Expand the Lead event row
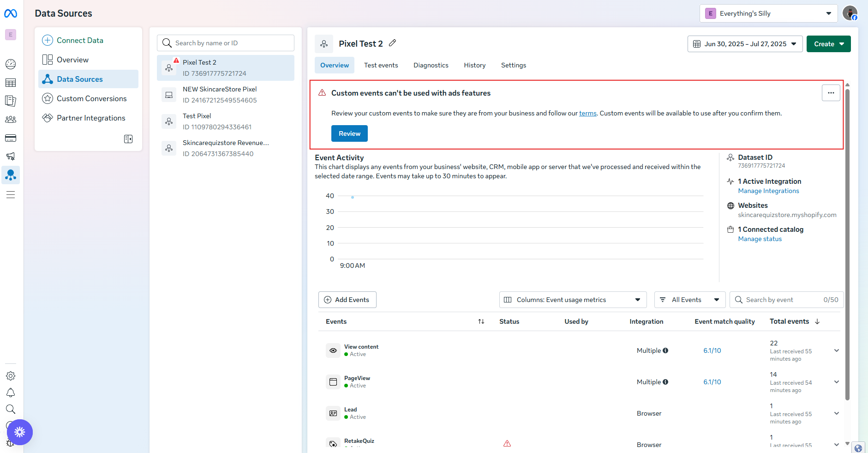The width and height of the screenshot is (868, 453). pyautogui.click(x=836, y=413)
